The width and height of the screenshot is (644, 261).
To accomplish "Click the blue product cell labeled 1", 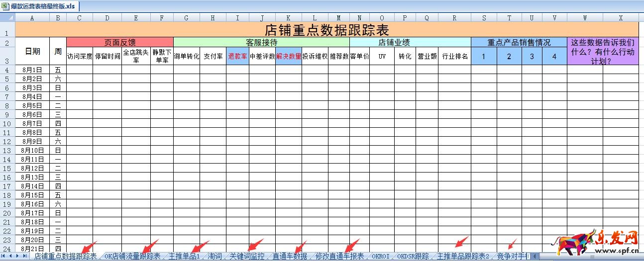I will point(484,56).
